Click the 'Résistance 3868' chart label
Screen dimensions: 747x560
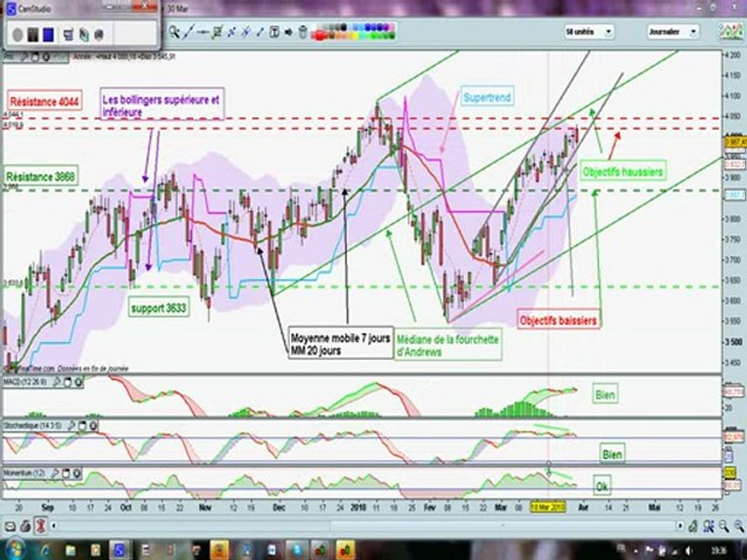pos(40,177)
